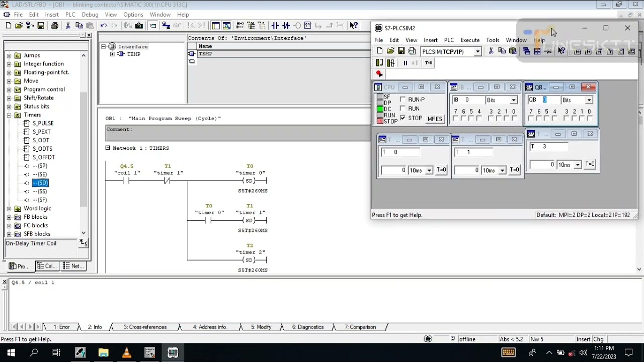Viewport: 644px width, 362px height.
Task: Click continuous scan mode icon in PLCSIM
Action: tap(390, 63)
